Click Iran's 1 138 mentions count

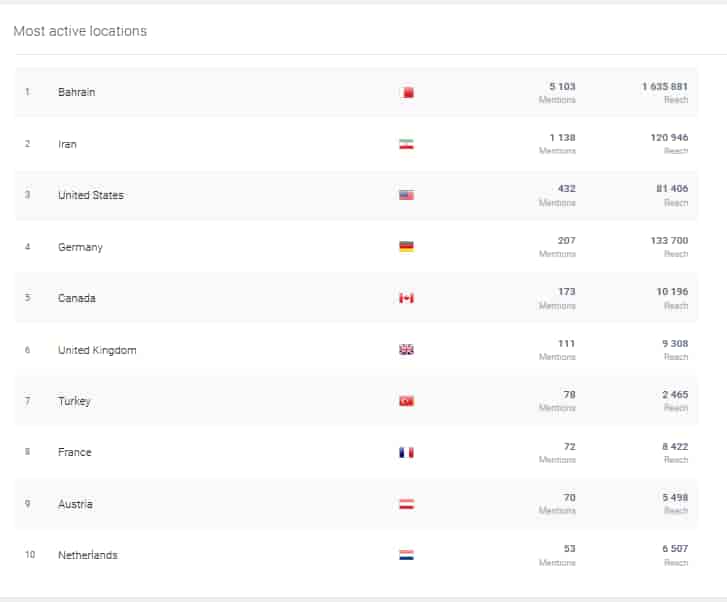coord(562,138)
